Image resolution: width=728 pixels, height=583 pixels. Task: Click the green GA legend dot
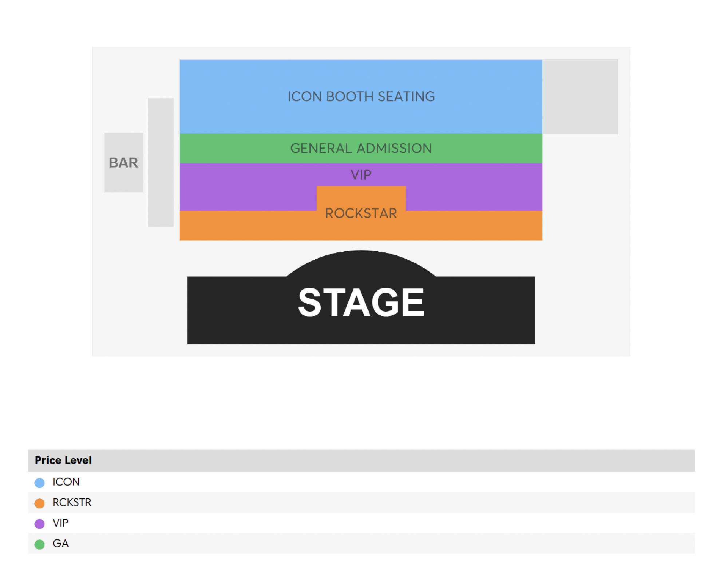click(39, 544)
